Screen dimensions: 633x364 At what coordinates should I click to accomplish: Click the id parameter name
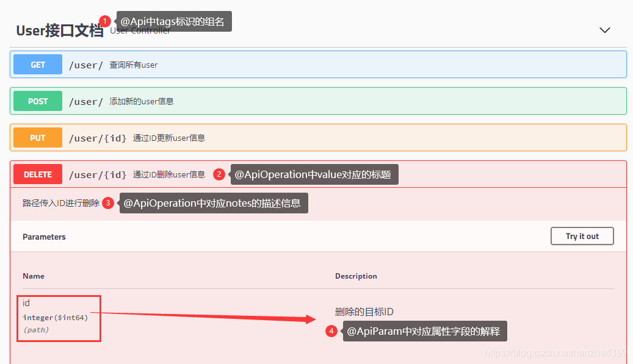(26, 303)
